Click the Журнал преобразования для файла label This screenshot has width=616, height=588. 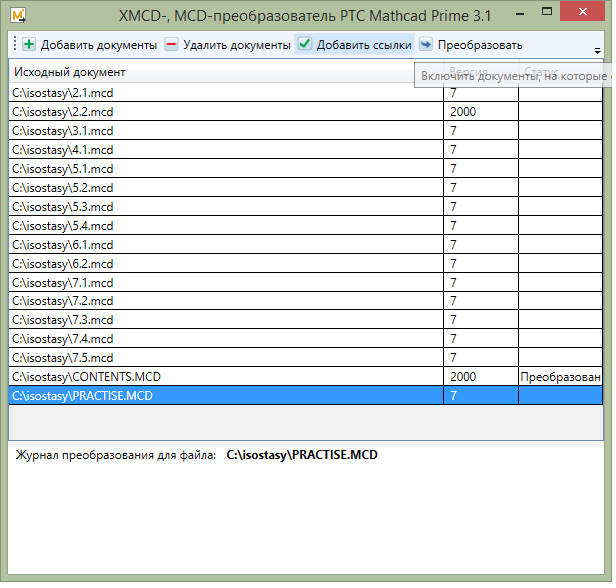coord(116,455)
